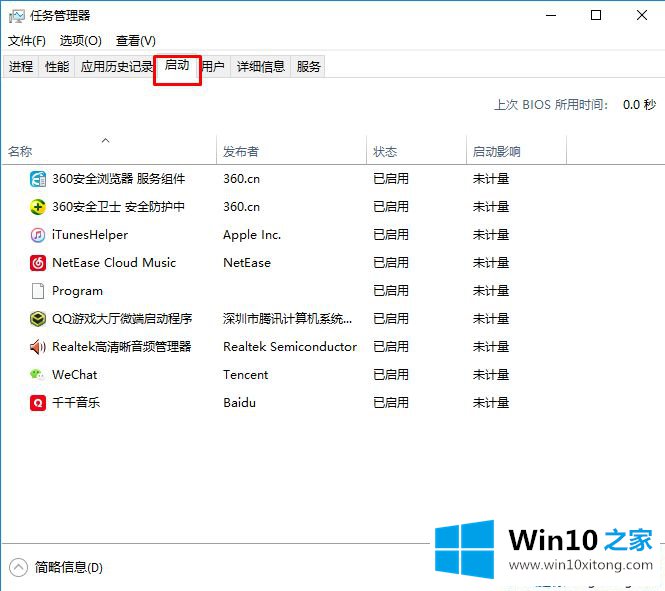The image size is (665, 591).
Task: Select the Program entry name
Action: pyautogui.click(x=77, y=291)
